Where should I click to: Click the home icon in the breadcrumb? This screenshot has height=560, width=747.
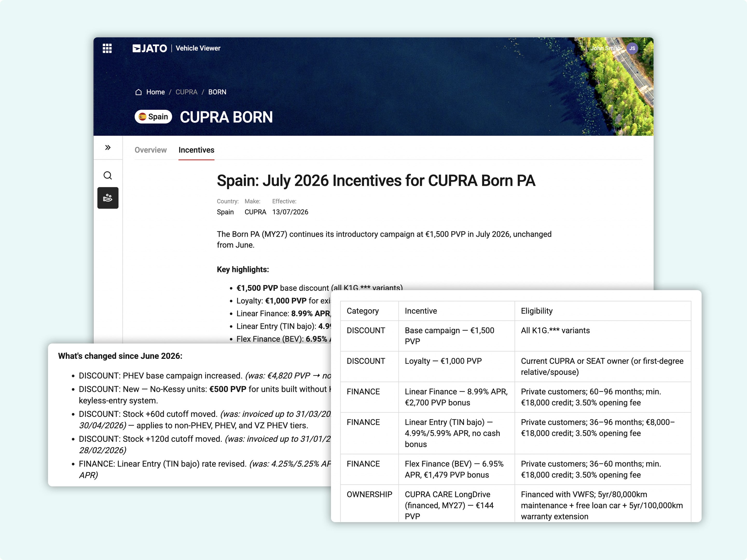[x=139, y=92]
